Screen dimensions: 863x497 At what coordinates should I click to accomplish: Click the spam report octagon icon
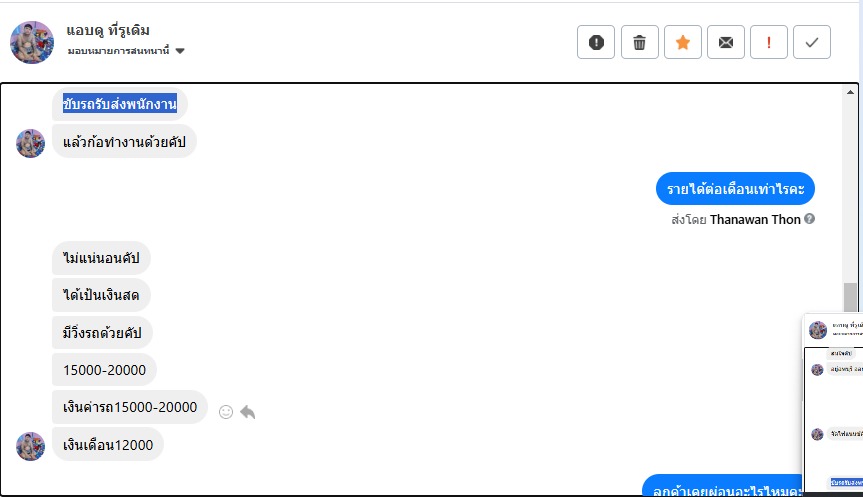click(596, 42)
